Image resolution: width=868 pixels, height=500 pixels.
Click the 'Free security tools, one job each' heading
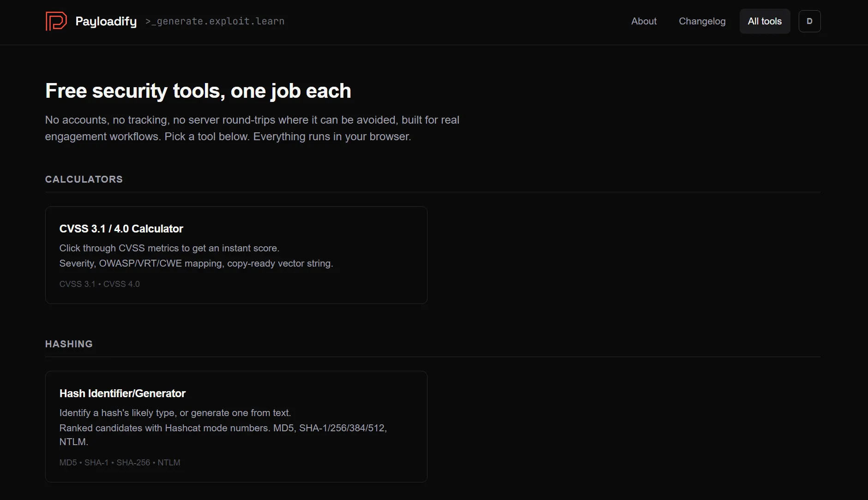(x=198, y=91)
